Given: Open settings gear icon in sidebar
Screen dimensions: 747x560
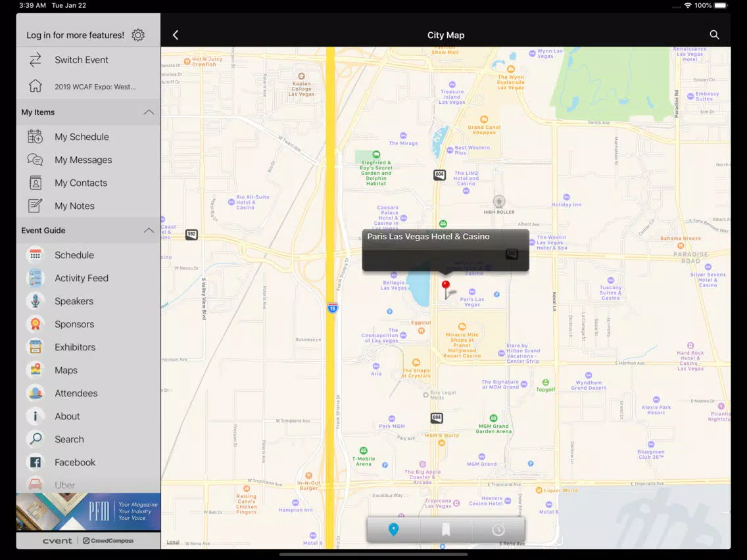Looking at the screenshot, I should point(138,35).
